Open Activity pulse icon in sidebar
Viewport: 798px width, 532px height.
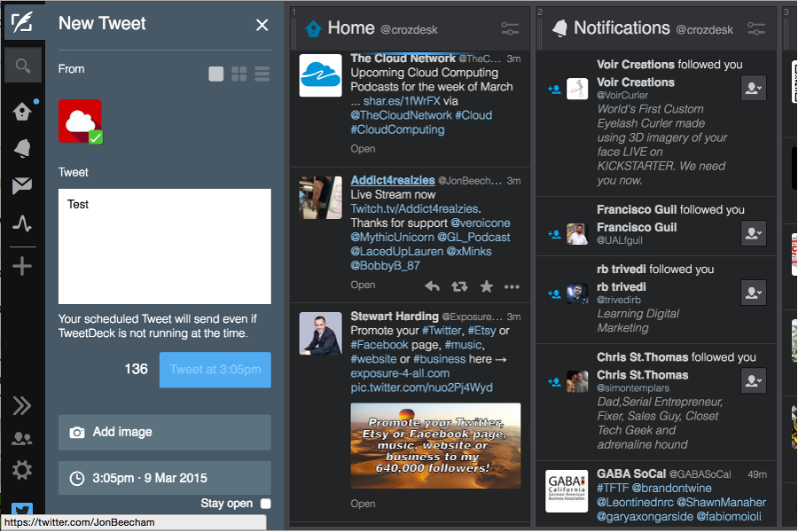point(22,223)
